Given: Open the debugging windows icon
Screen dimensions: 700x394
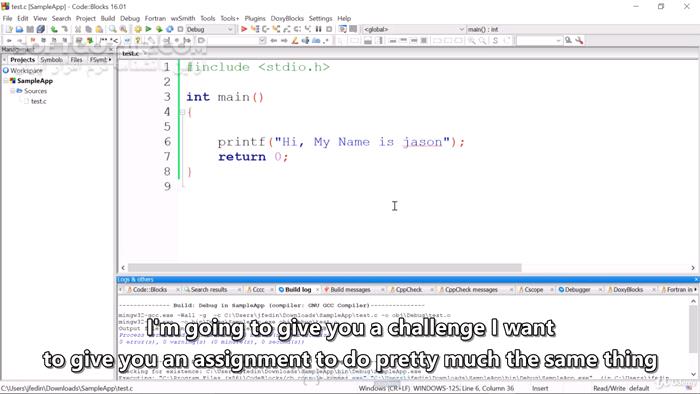Looking at the screenshot, I should point(342,29).
